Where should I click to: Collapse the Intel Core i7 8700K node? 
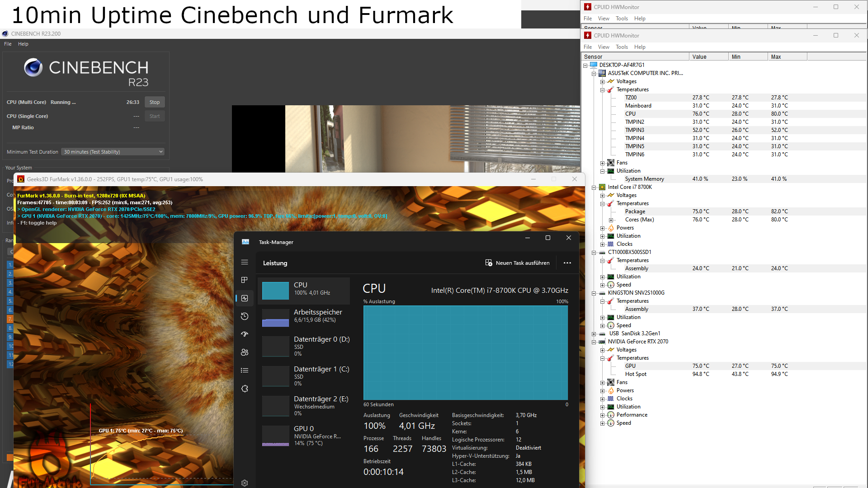[x=594, y=188]
